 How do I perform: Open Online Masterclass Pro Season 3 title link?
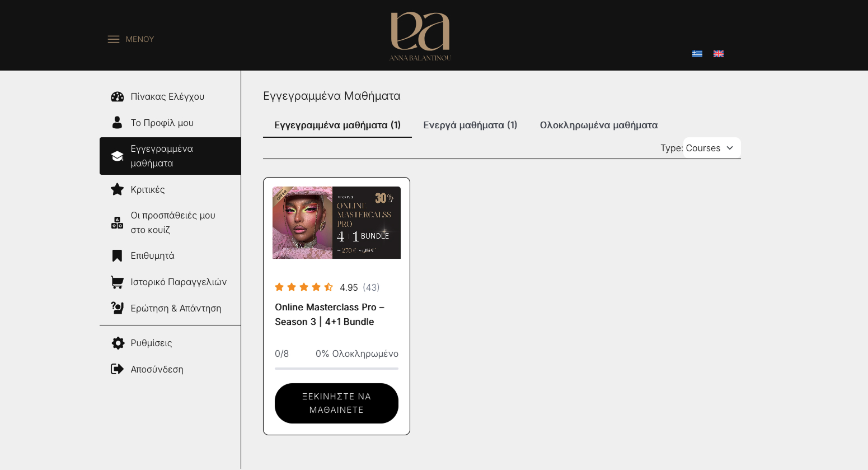pyautogui.click(x=330, y=314)
